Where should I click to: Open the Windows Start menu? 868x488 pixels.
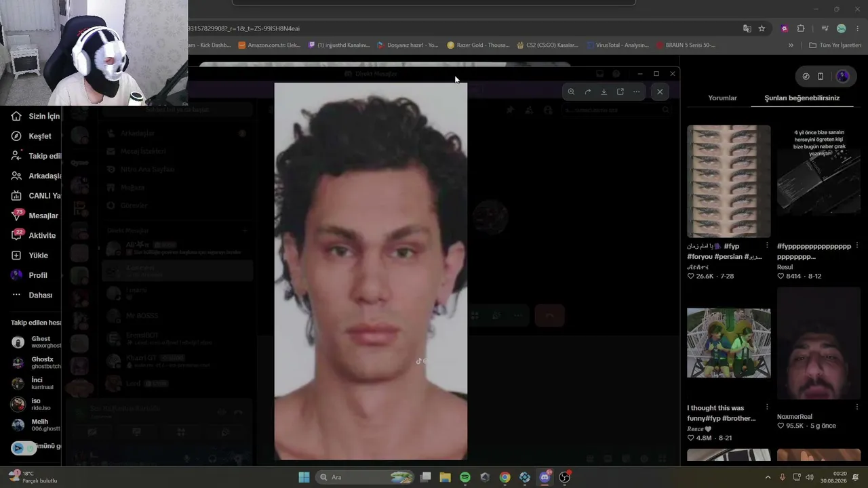coord(304,477)
